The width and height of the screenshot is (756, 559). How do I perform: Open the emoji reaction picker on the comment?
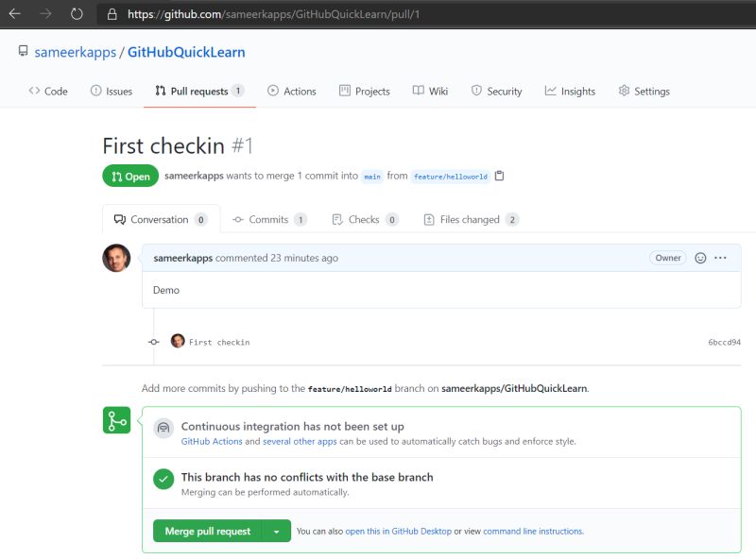coord(698,257)
